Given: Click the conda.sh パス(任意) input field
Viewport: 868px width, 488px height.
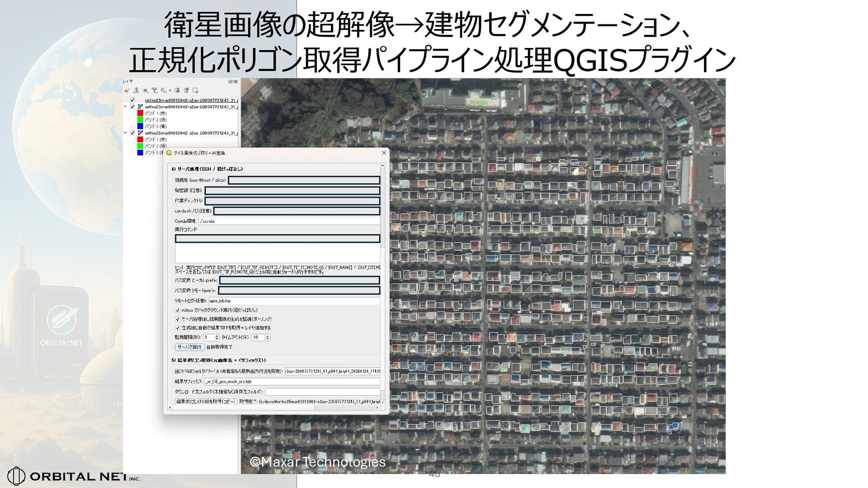Looking at the screenshot, I should 297,211.
